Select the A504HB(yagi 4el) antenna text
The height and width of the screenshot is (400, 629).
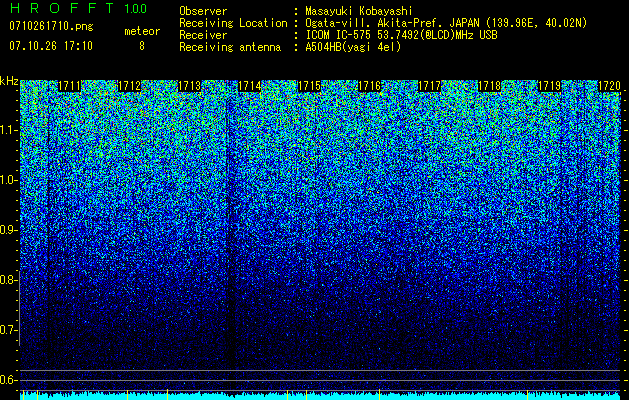point(353,47)
